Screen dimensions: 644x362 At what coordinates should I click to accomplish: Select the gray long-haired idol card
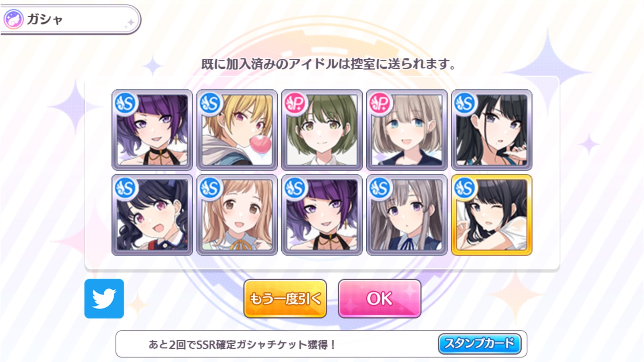point(407,215)
